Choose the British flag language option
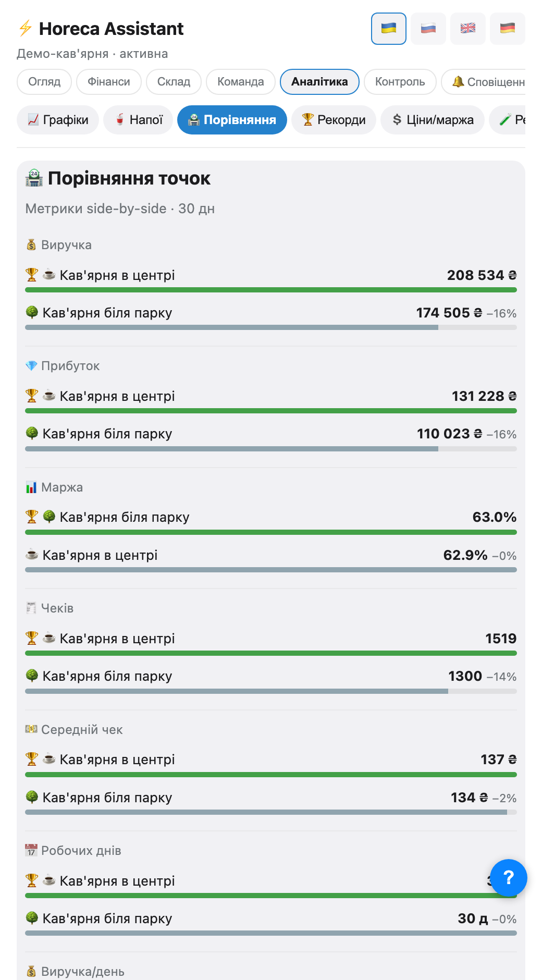Viewport: 542px width, 980px height. pos(468,29)
